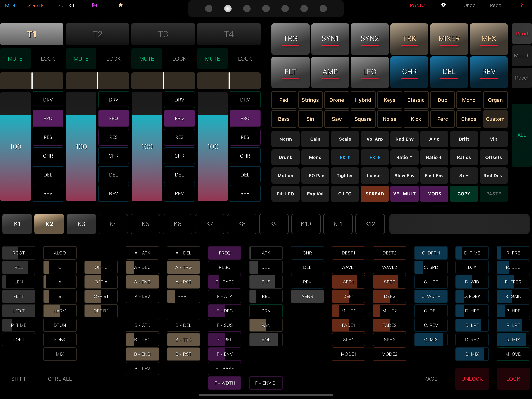Screen dimensions: 532x399
Task: Select kit slot K7
Action: [210, 224]
